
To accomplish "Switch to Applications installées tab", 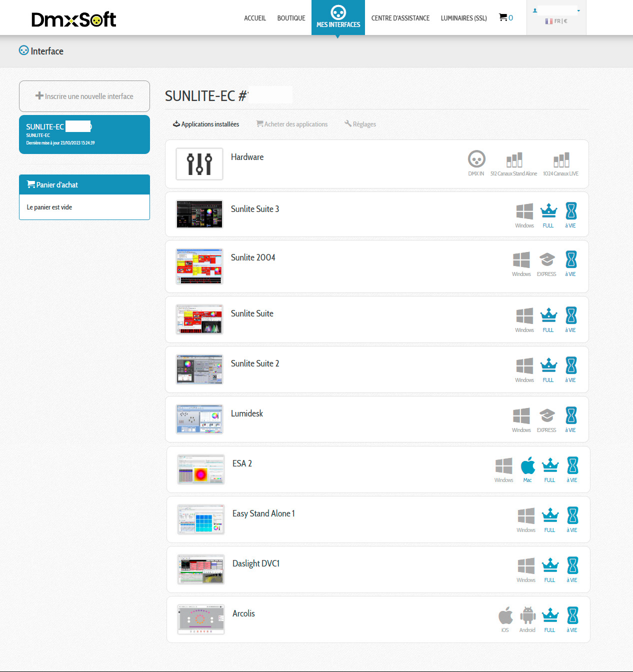I will click(x=206, y=124).
